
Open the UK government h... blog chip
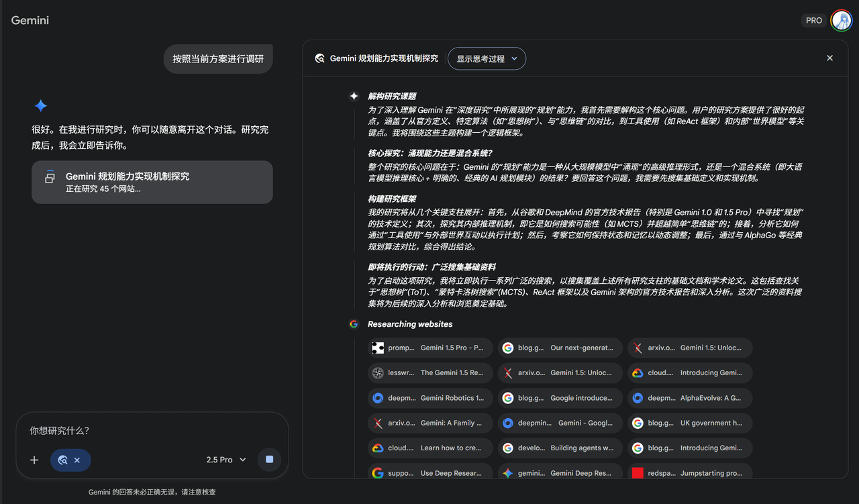click(x=690, y=423)
